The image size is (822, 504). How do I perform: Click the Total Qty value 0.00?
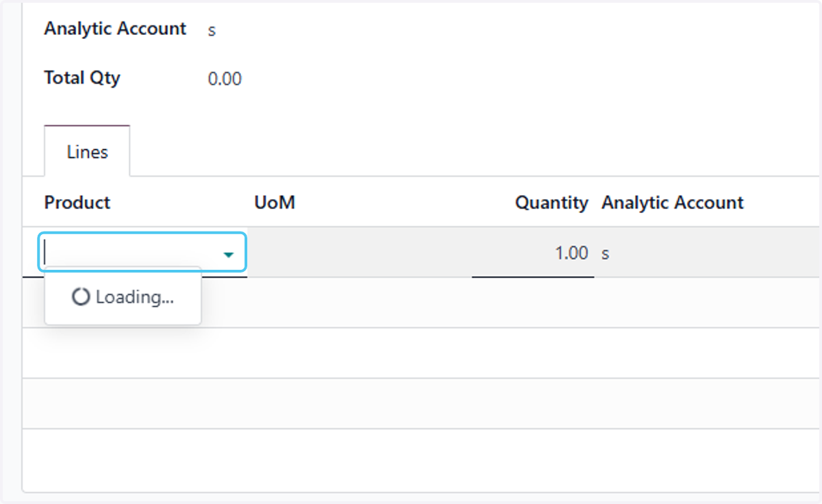(x=225, y=79)
